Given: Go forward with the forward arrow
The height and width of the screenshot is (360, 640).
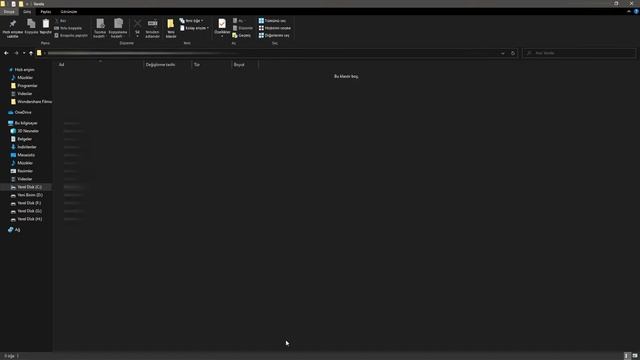Looking at the screenshot, I should (16, 53).
